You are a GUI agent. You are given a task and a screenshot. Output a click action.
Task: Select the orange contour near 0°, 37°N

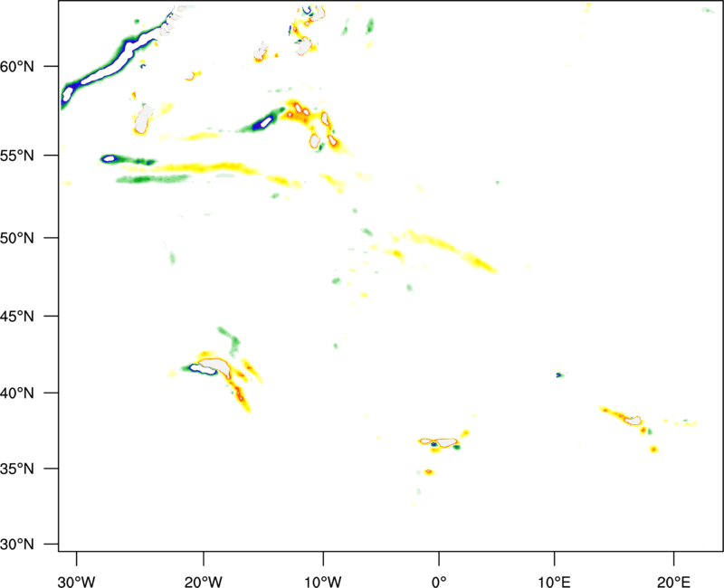pyautogui.click(x=440, y=441)
